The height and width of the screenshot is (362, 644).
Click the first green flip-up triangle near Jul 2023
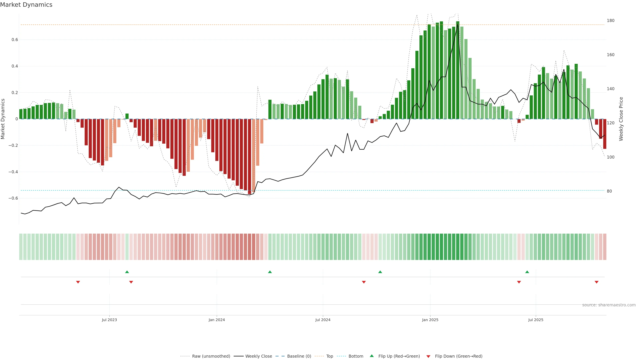click(x=127, y=272)
